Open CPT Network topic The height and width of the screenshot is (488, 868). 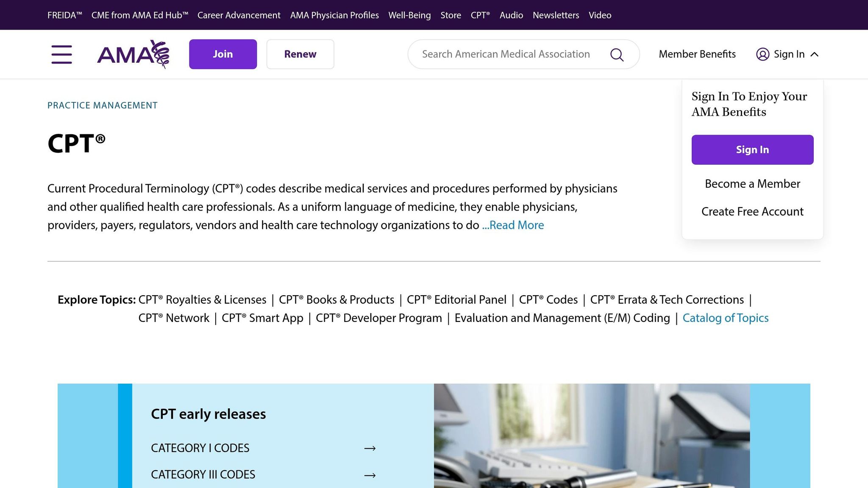[174, 318]
